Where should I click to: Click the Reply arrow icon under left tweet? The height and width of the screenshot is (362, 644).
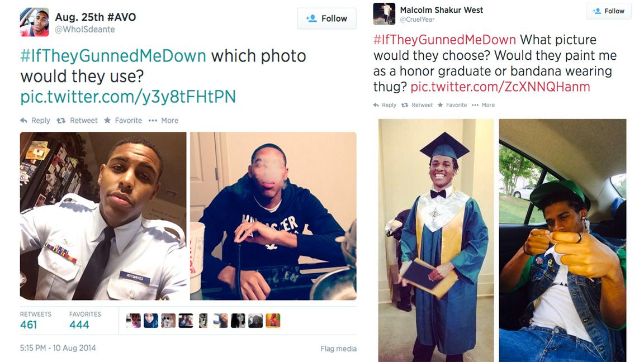point(24,120)
